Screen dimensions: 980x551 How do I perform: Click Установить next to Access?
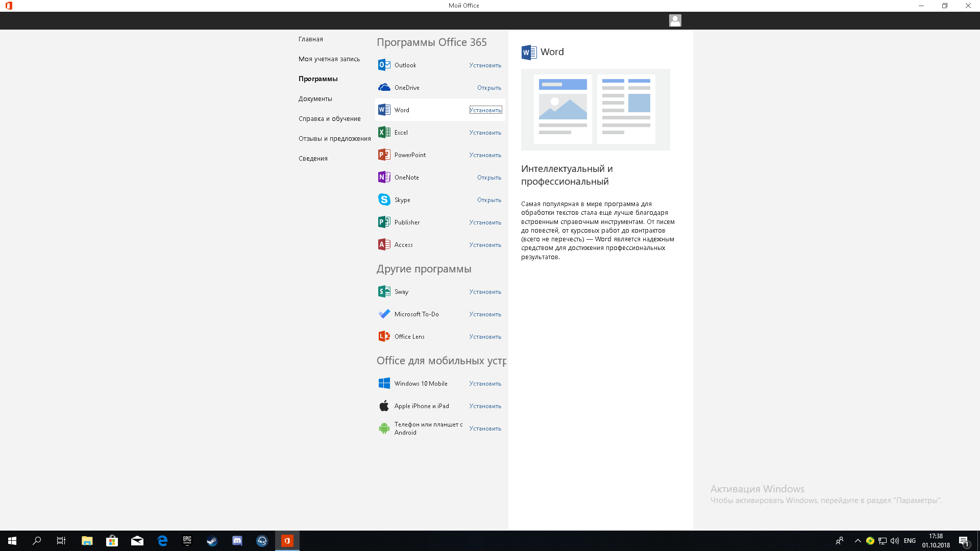tap(485, 245)
